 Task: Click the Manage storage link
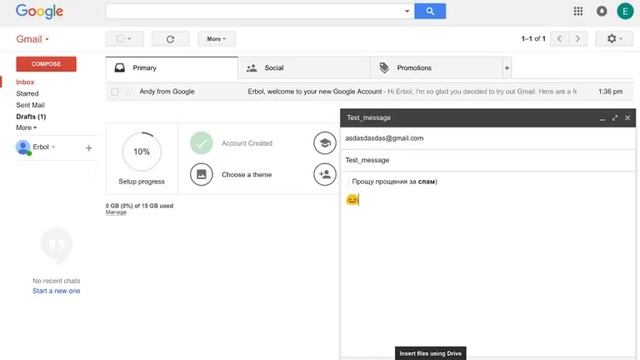116,212
